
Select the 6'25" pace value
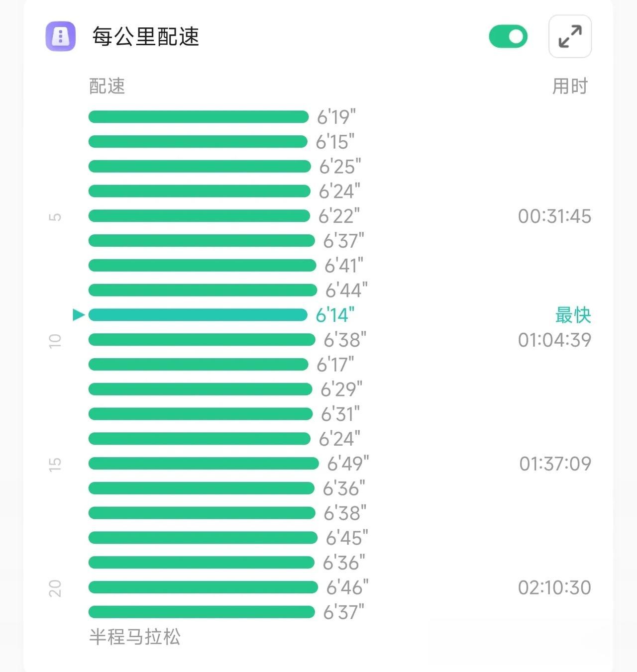pos(340,167)
